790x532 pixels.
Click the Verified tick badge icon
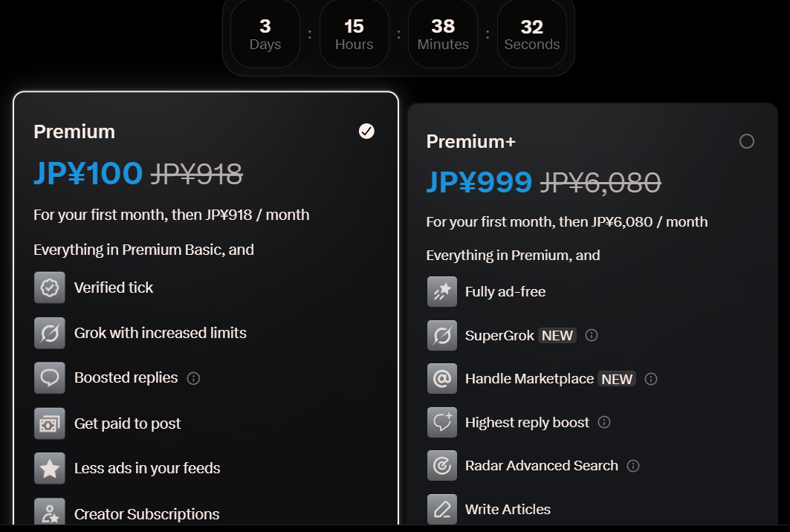pyautogui.click(x=50, y=288)
